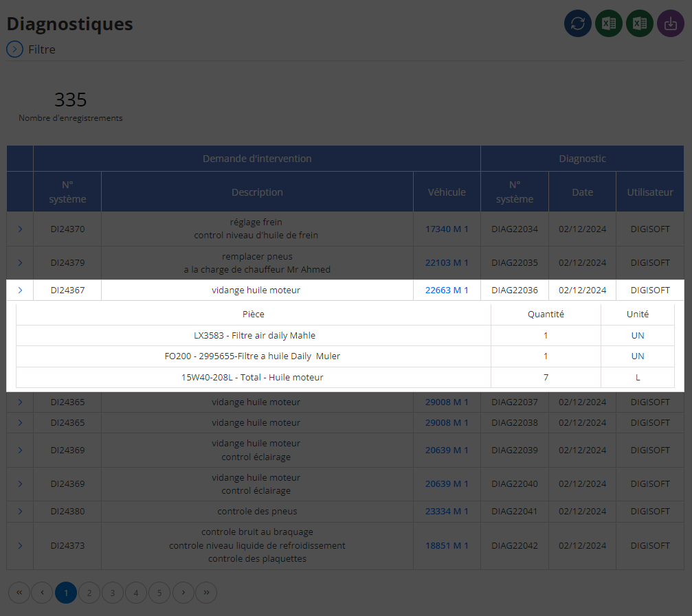692x616 pixels.
Task: Click the Quantité sub-table header
Action: [x=546, y=314]
